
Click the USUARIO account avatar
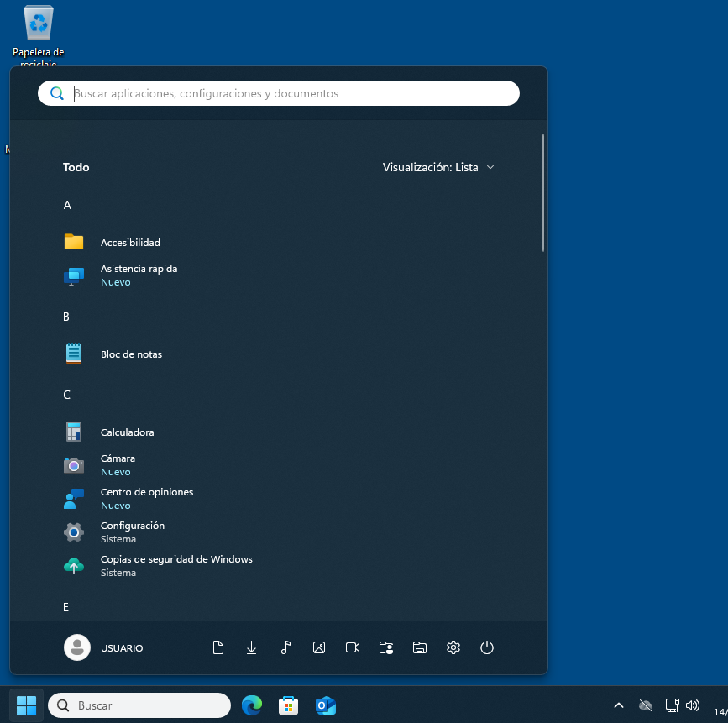(x=77, y=647)
